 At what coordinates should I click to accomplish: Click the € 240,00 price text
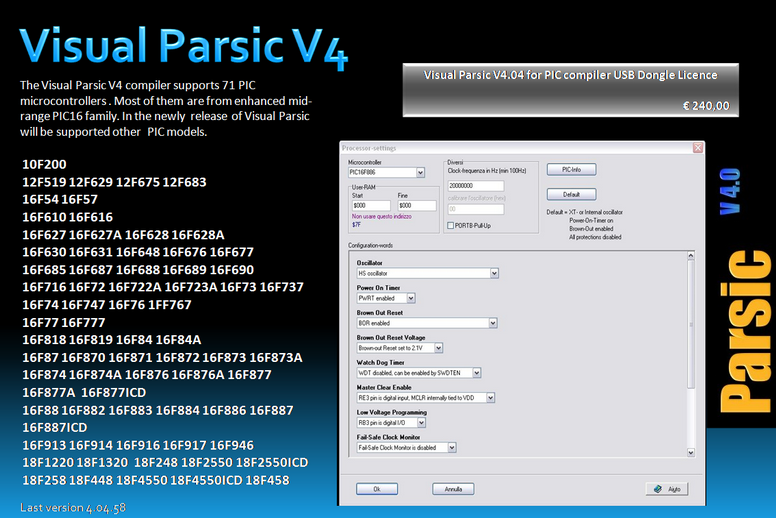706,106
